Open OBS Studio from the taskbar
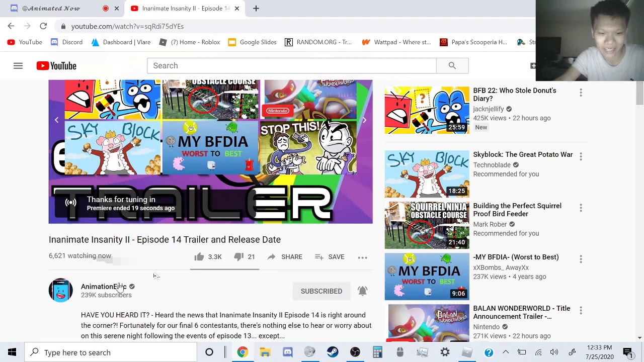This screenshot has height=362, width=644. tap(355, 352)
